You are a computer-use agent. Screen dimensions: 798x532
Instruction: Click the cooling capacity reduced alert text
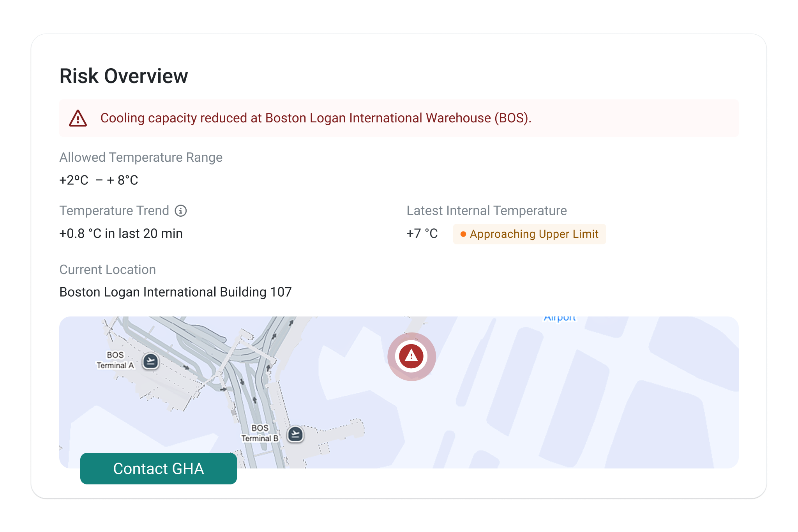(x=316, y=118)
